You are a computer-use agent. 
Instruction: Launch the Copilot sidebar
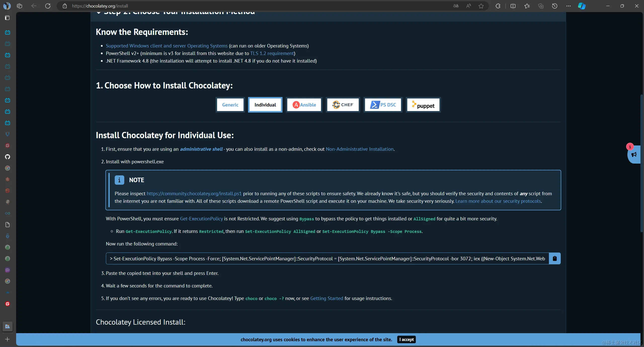pyautogui.click(x=582, y=6)
